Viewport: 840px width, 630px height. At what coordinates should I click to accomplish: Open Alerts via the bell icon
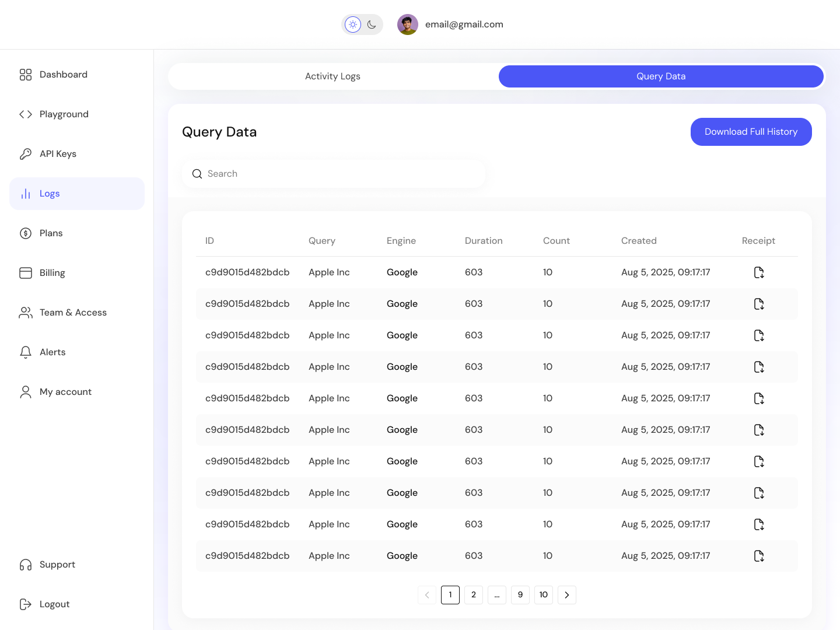point(26,352)
